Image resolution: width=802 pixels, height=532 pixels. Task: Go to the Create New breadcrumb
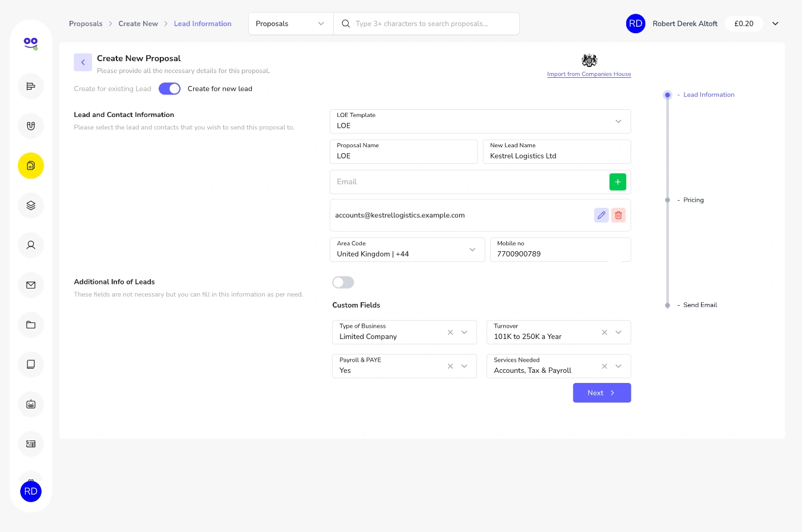pos(138,24)
